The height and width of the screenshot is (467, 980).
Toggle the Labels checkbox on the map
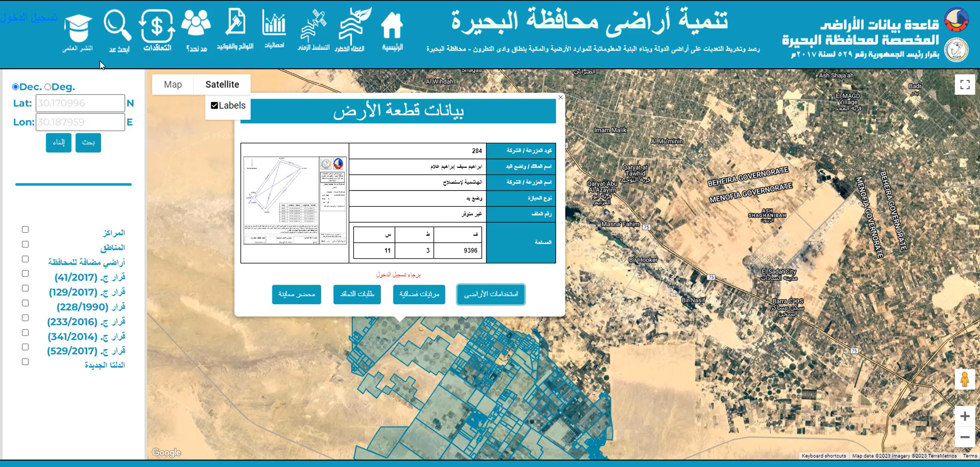tap(214, 105)
